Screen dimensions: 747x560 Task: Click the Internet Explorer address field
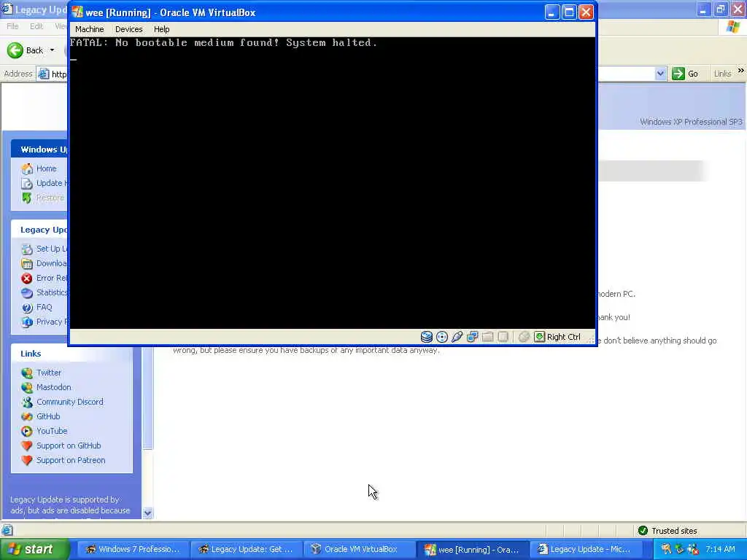pos(52,74)
